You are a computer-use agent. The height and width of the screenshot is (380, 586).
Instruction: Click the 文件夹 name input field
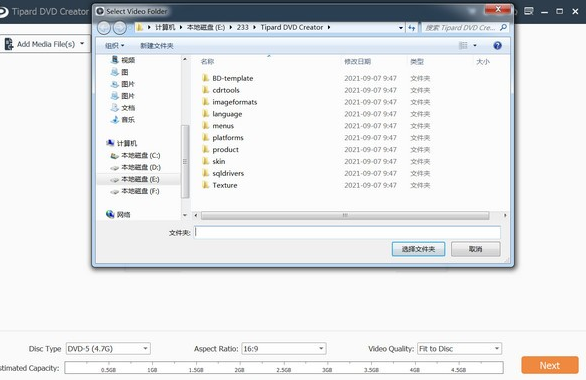pyautogui.click(x=347, y=232)
